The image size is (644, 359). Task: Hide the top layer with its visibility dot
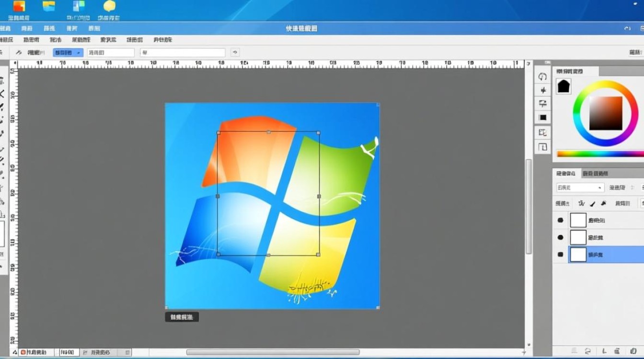560,220
